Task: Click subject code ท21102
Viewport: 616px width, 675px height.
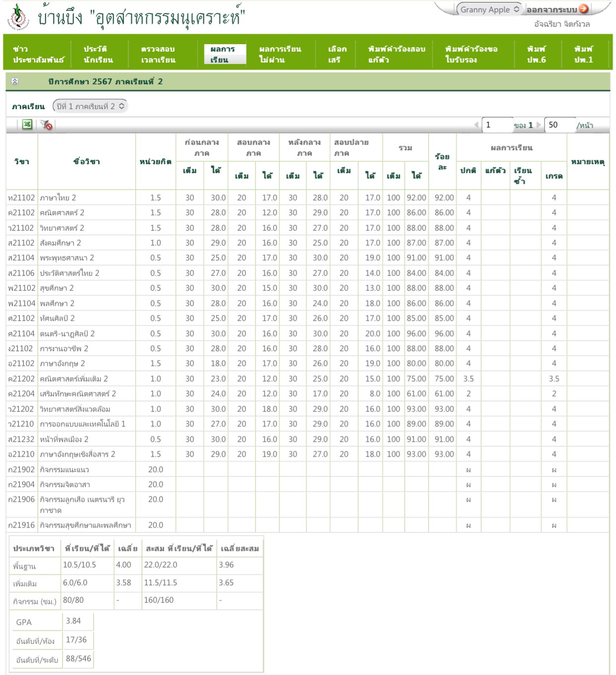Action: click(21, 198)
